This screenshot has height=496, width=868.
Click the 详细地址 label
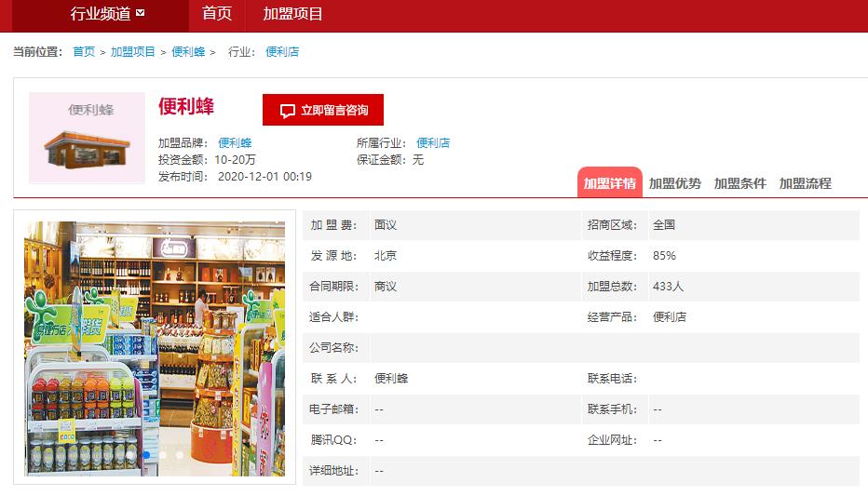tap(333, 471)
